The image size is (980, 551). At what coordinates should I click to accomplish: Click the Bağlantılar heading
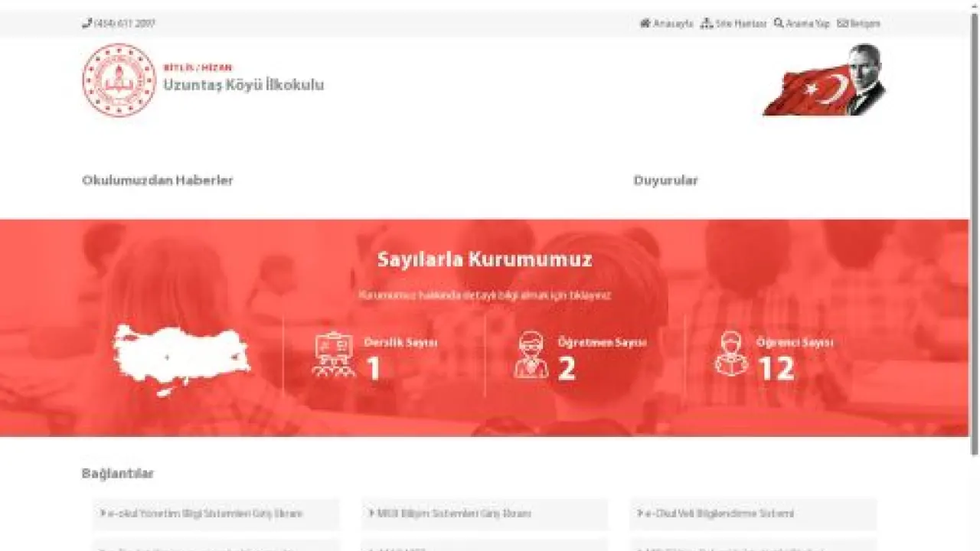pos(118,474)
